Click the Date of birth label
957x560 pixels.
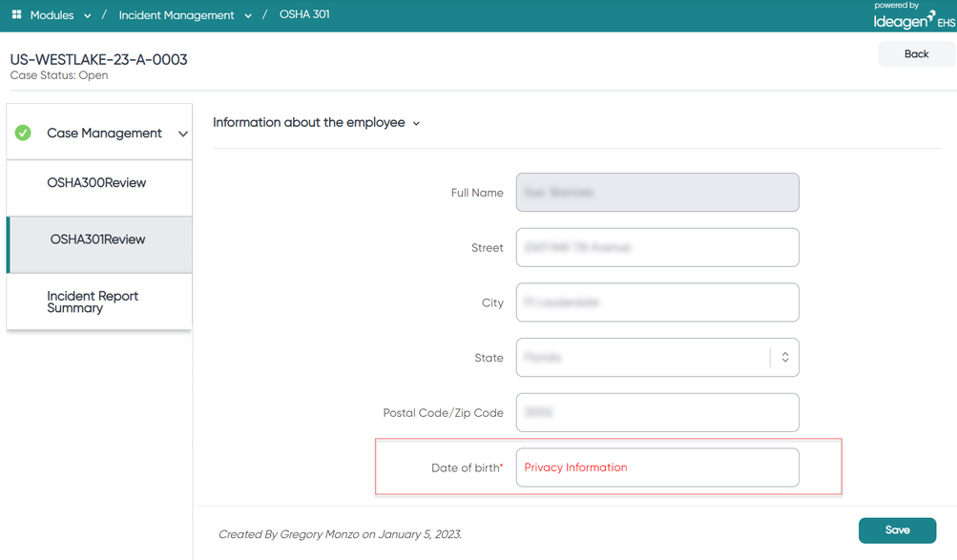click(467, 467)
